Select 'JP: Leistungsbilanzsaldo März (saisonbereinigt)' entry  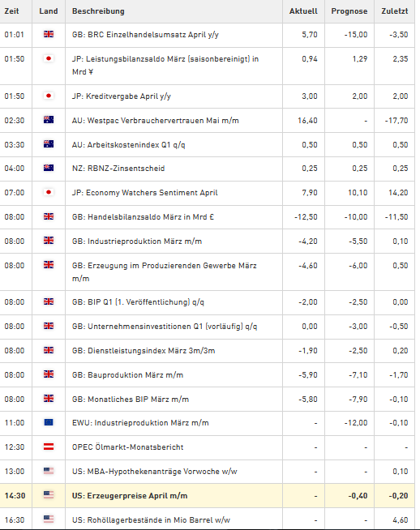click(x=165, y=65)
